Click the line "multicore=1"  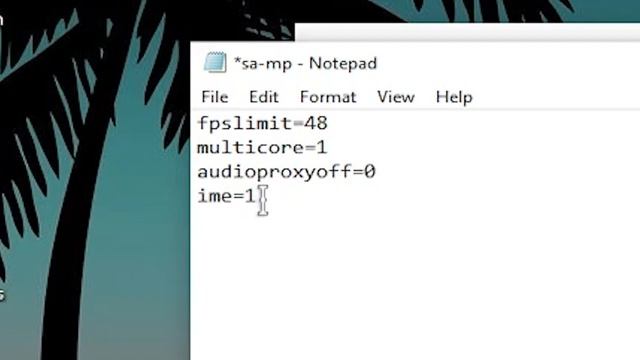point(262,147)
